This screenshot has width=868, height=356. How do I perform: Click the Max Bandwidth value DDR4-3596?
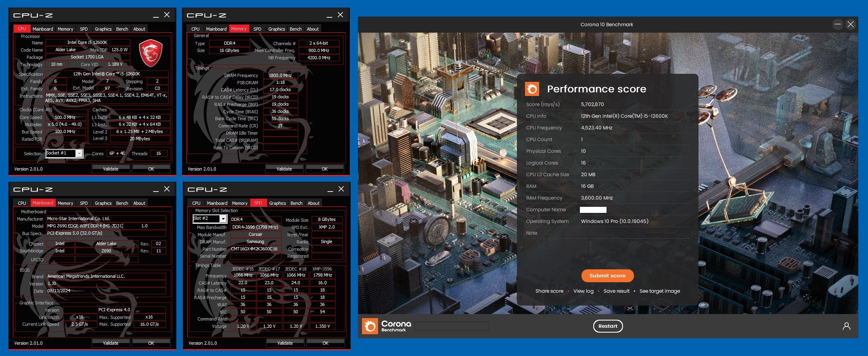[x=255, y=227]
